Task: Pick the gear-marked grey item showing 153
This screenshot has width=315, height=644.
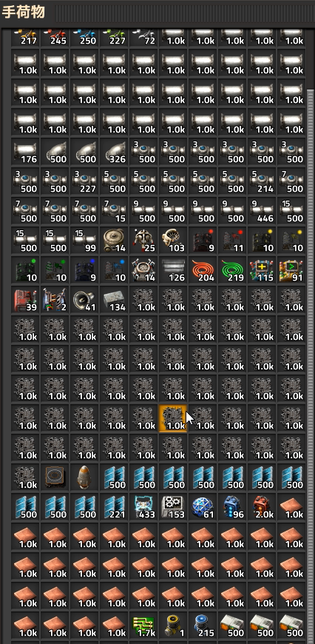Action: tap(173, 506)
